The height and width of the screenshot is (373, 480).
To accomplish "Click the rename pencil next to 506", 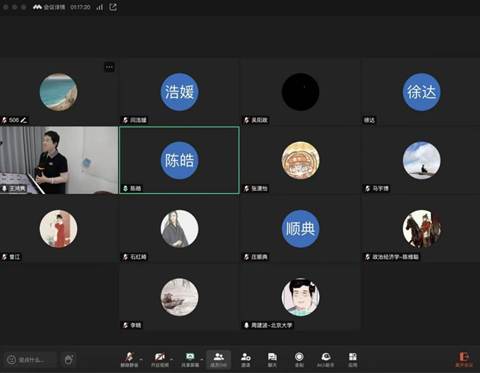I will (24, 120).
